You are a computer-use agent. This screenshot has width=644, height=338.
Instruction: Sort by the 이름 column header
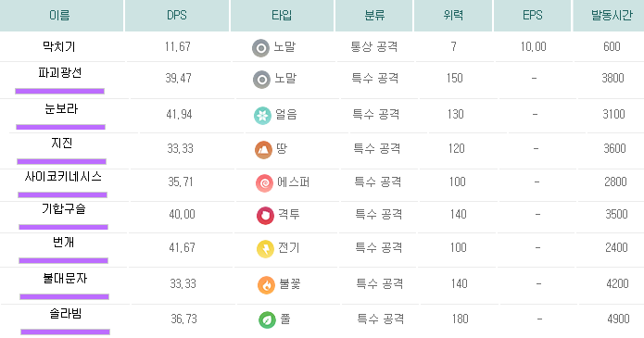pos(59,16)
